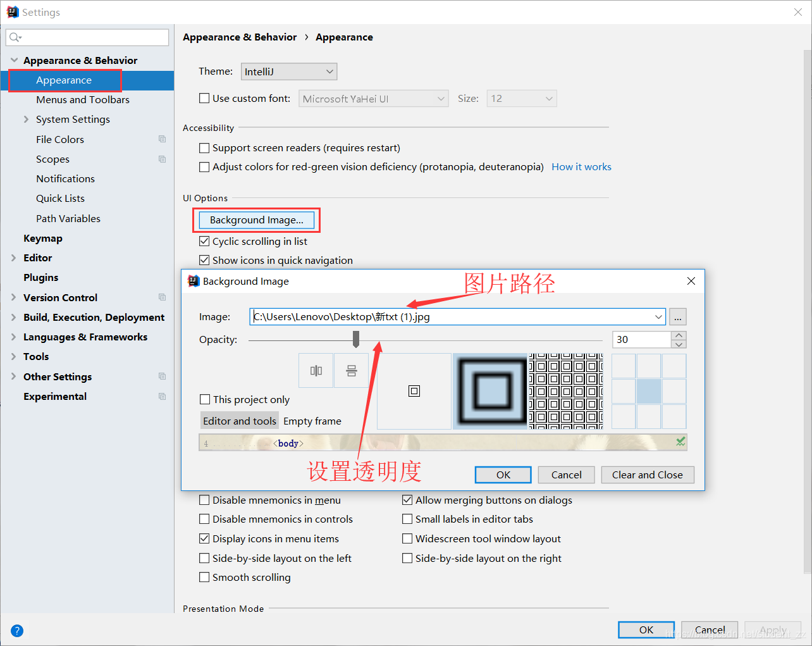The image size is (812, 646).
Task: Increase opacity with the spinner up arrow
Action: point(679,335)
